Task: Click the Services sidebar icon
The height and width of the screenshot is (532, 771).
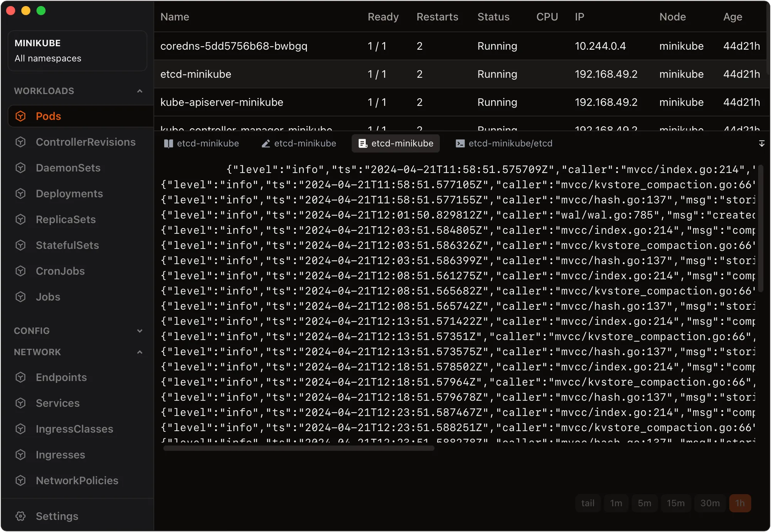Action: tap(20, 403)
